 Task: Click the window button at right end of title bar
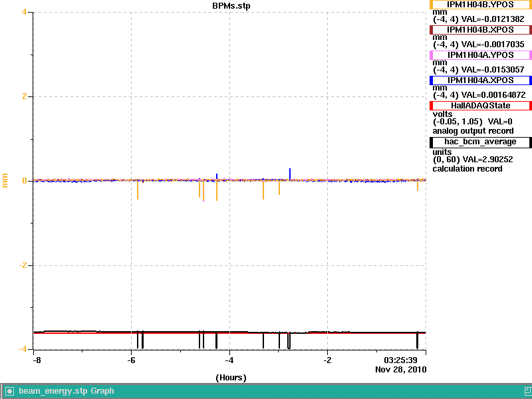pyautogui.click(x=528, y=391)
